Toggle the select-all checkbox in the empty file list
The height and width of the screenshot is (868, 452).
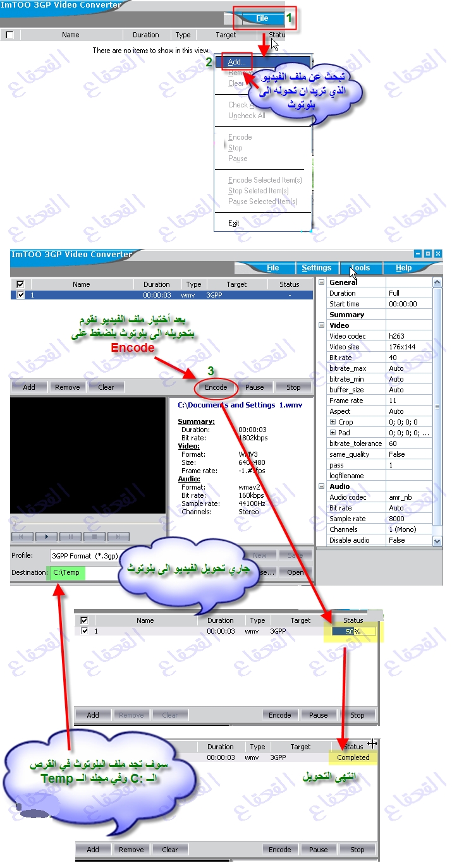pyautogui.click(x=9, y=35)
